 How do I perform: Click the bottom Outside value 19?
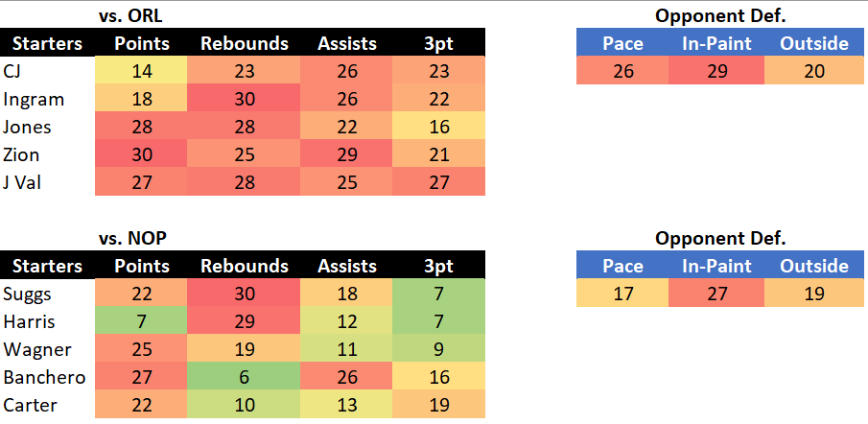813,293
